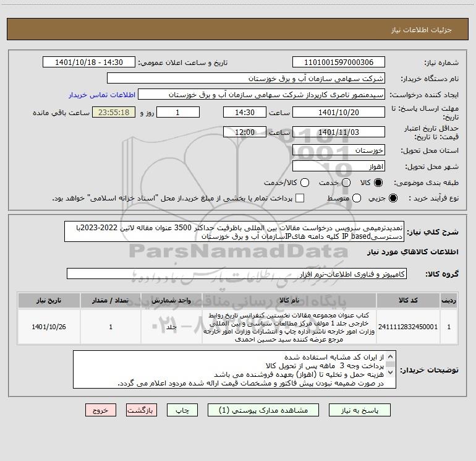Click scroll up arrow in buyer notes
476x461 pixels.
[x=390, y=356]
